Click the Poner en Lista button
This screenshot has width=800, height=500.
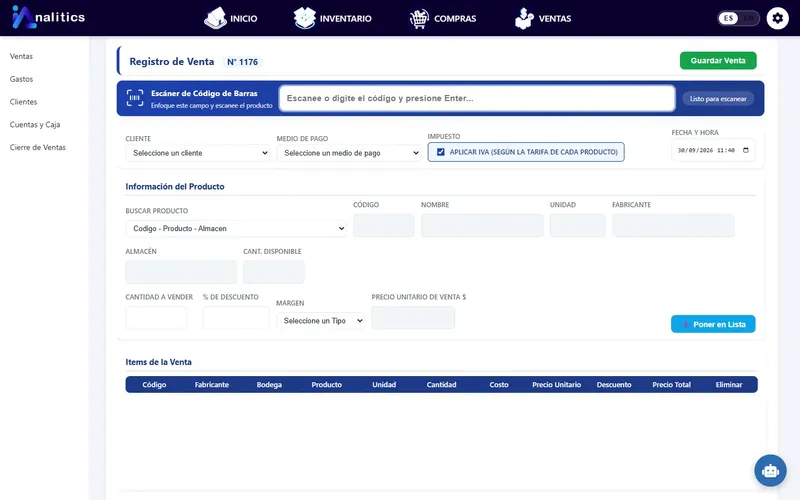click(713, 324)
